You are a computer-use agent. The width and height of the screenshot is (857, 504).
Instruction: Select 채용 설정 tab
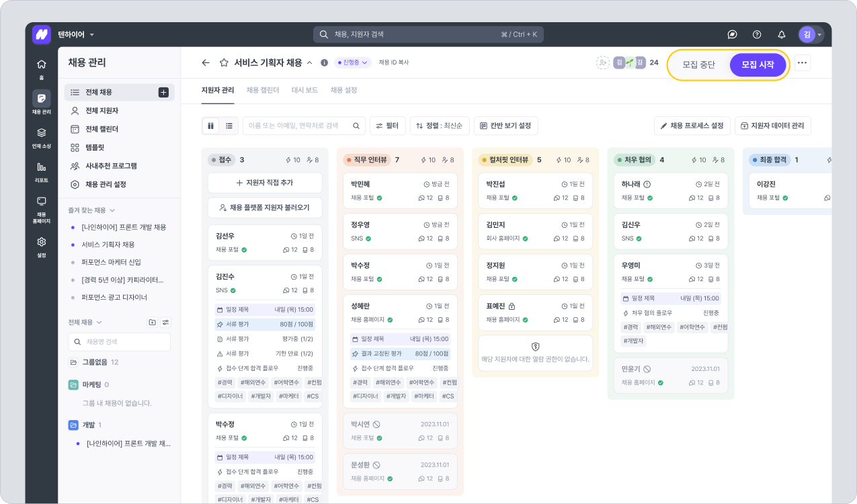coord(343,90)
